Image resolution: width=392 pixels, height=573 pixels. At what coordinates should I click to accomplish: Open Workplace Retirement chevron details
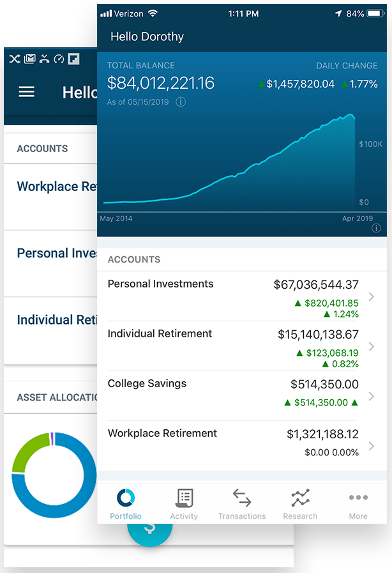point(372,446)
